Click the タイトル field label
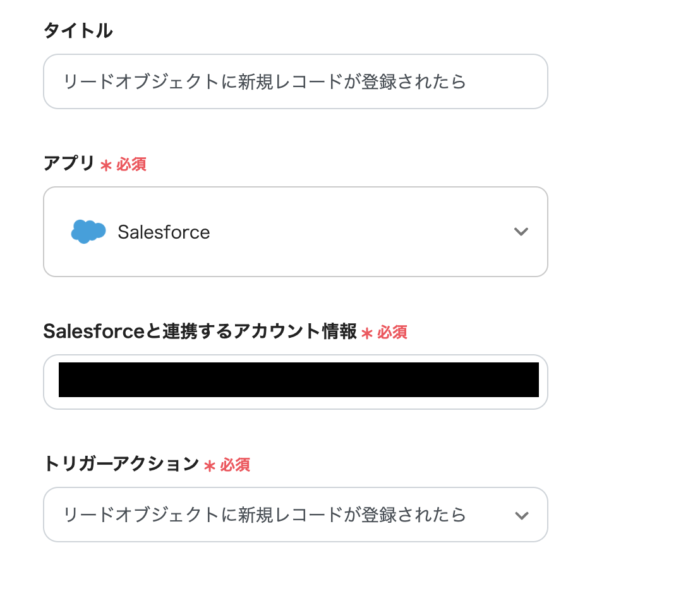 78,30
